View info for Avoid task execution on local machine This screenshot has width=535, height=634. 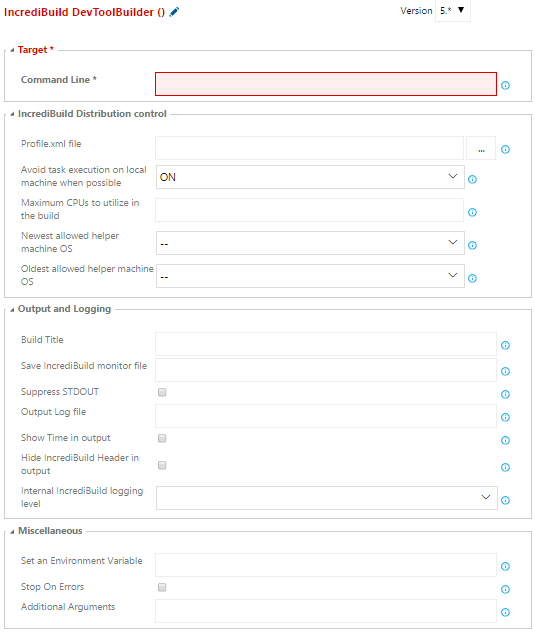coord(472,179)
